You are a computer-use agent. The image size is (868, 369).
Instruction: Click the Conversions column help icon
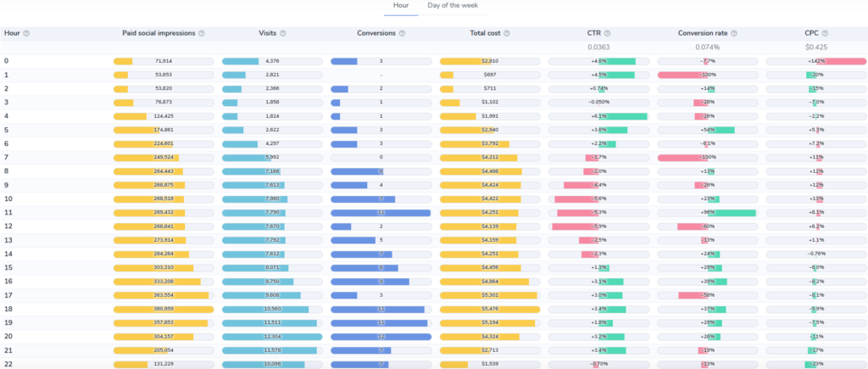(x=403, y=34)
